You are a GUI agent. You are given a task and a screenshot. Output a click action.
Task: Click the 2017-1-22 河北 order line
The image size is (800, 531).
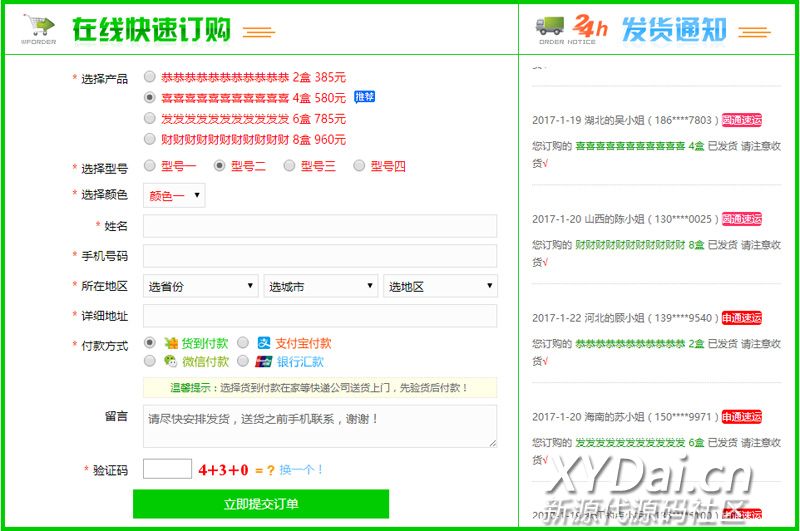[625, 318]
